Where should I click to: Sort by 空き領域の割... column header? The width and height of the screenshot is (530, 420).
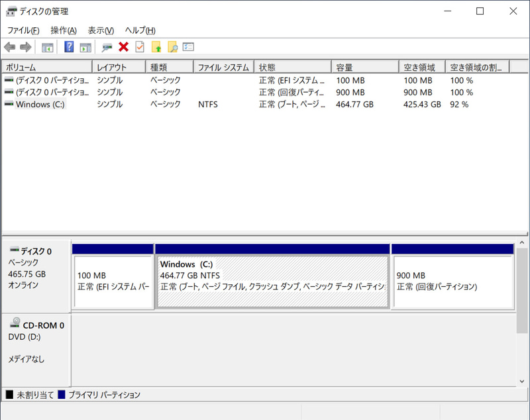477,67
